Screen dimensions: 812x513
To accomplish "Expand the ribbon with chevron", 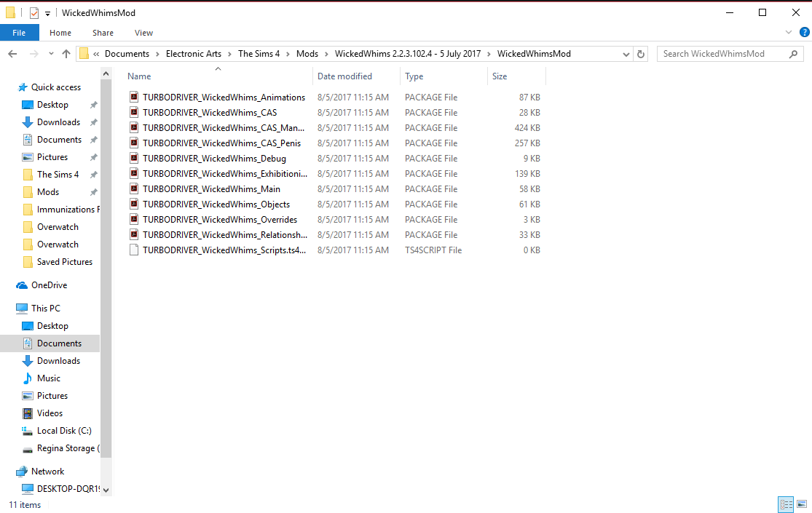I will coord(788,32).
